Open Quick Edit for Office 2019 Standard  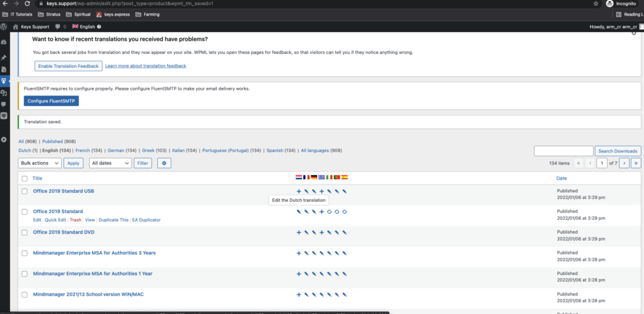[x=55, y=220]
